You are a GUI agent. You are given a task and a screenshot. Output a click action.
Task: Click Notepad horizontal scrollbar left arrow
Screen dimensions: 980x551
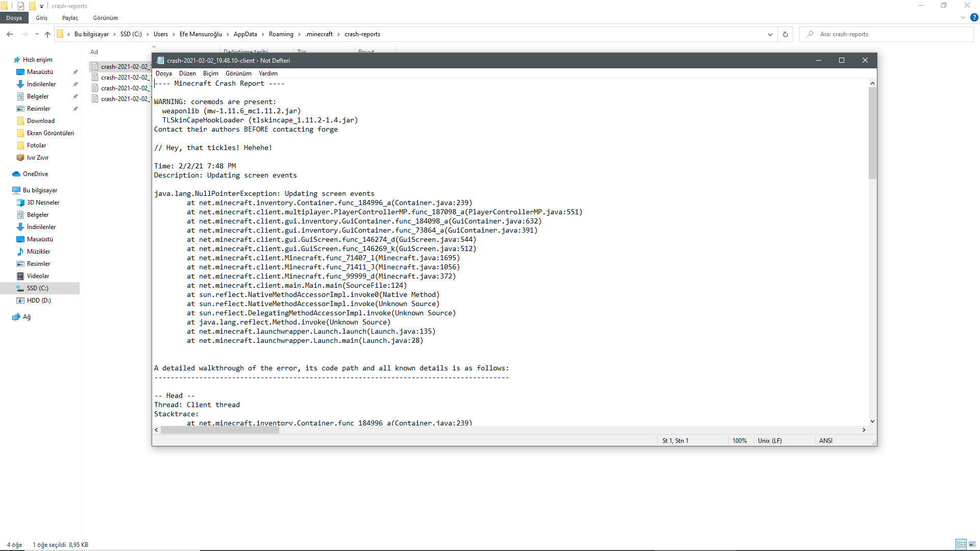pyautogui.click(x=156, y=430)
